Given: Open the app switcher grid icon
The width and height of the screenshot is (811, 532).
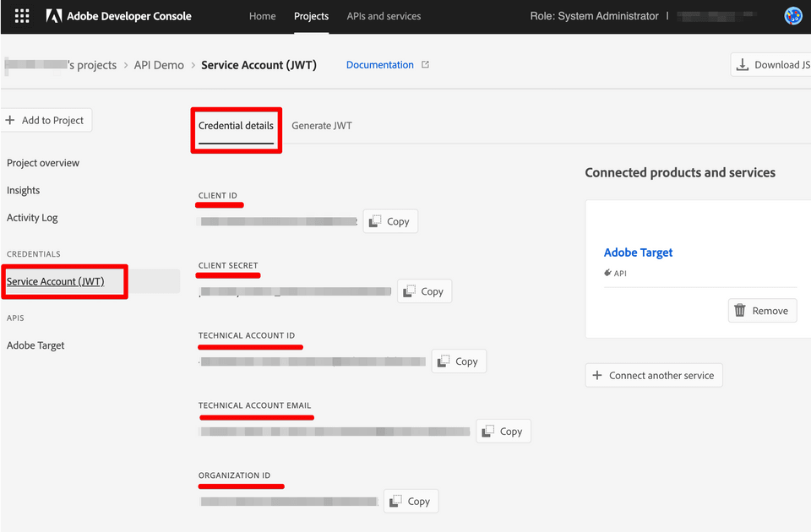Looking at the screenshot, I should [22, 16].
